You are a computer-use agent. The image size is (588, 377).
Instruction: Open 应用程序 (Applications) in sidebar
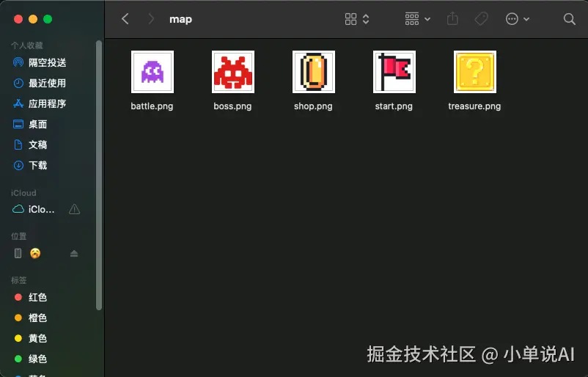click(47, 103)
